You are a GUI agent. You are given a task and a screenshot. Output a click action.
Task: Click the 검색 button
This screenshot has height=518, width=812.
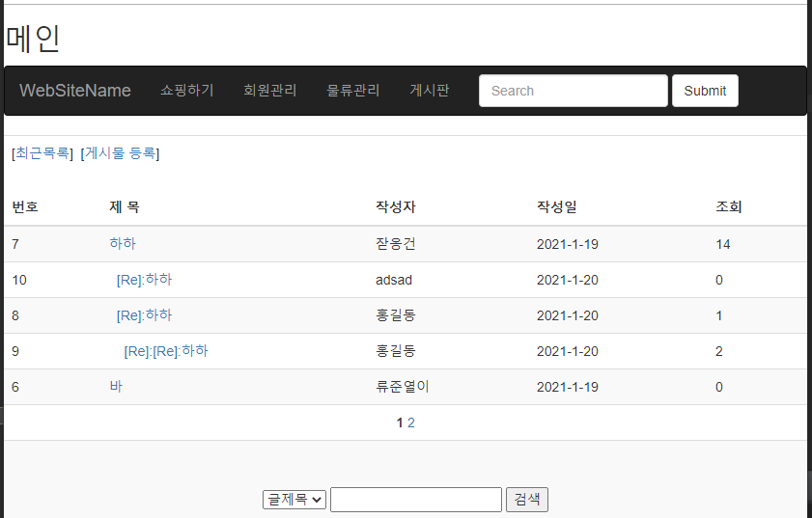[526, 500]
